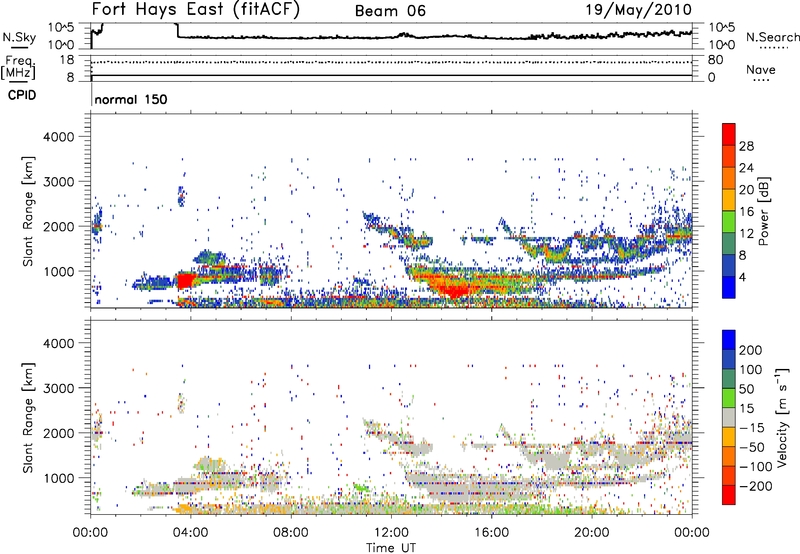Select the 16 label on Power colorbar
Viewport: 800px width, 554px height.
tap(746, 212)
